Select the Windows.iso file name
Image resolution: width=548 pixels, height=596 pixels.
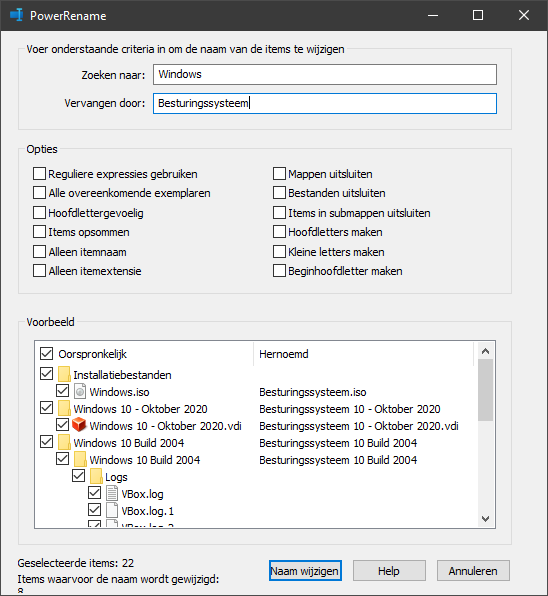119,392
